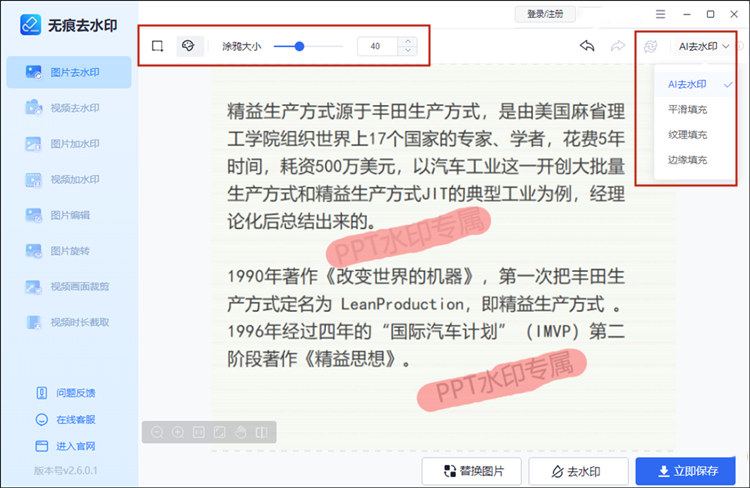Click the undo arrow icon

587,46
